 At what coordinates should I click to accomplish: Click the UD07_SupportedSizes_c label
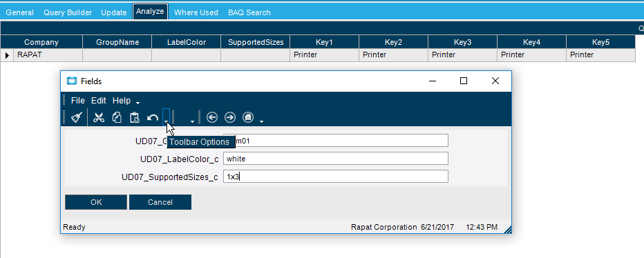[x=170, y=177]
